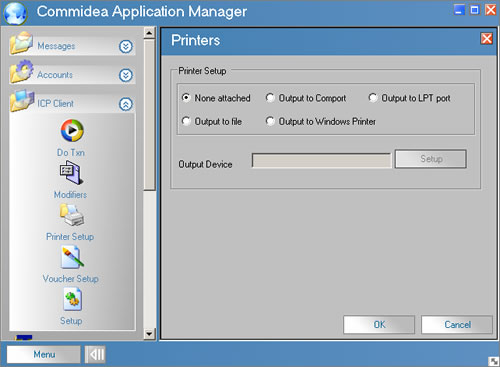Open the Do Txn play icon
Screen dimensions: 500x367
point(72,130)
